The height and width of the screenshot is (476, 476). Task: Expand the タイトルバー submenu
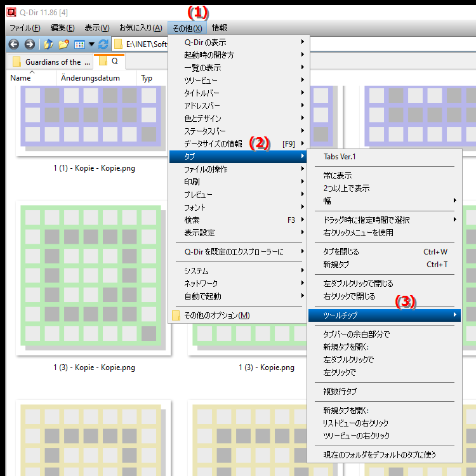[239, 93]
